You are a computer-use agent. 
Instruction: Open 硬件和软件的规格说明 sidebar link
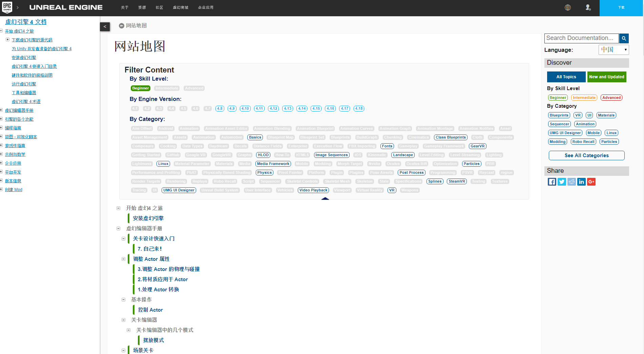pyautogui.click(x=32, y=75)
